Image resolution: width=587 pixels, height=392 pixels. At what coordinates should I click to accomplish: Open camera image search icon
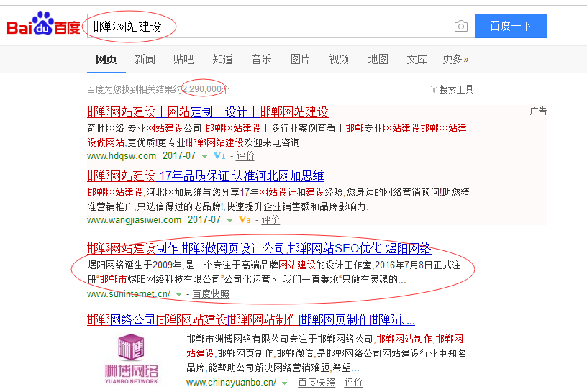point(461,26)
